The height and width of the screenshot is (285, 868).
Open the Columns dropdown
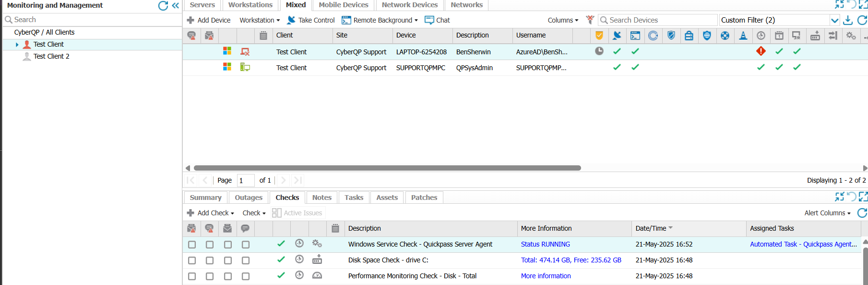(x=563, y=20)
